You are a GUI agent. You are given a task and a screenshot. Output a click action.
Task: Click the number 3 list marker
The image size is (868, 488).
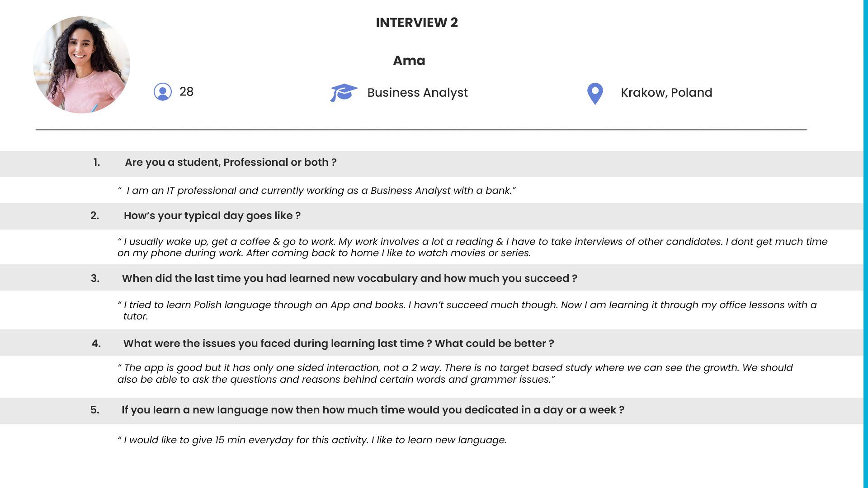[95, 278]
